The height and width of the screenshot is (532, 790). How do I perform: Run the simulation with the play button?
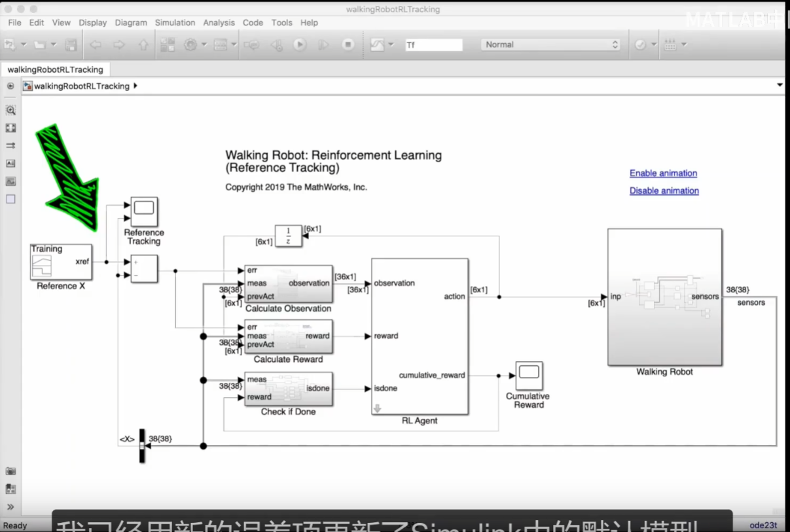300,44
